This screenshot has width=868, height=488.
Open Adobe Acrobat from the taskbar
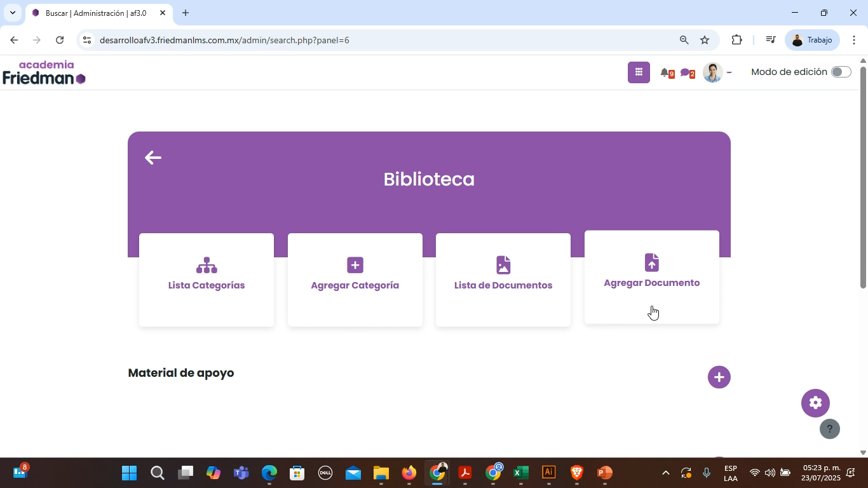465,473
